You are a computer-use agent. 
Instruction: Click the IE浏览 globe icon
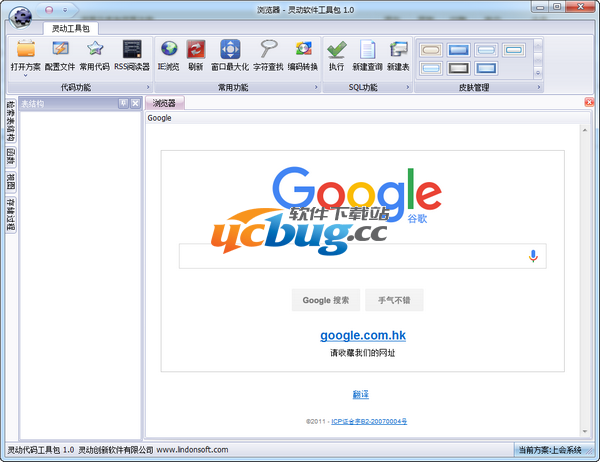pyautogui.click(x=168, y=49)
